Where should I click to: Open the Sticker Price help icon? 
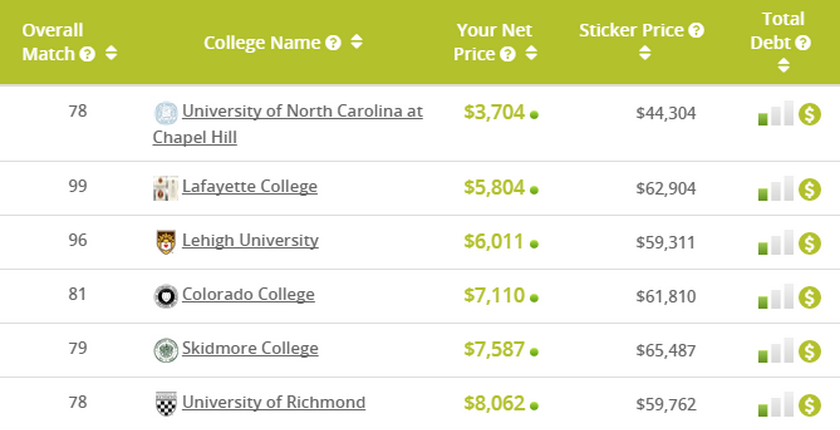(696, 31)
